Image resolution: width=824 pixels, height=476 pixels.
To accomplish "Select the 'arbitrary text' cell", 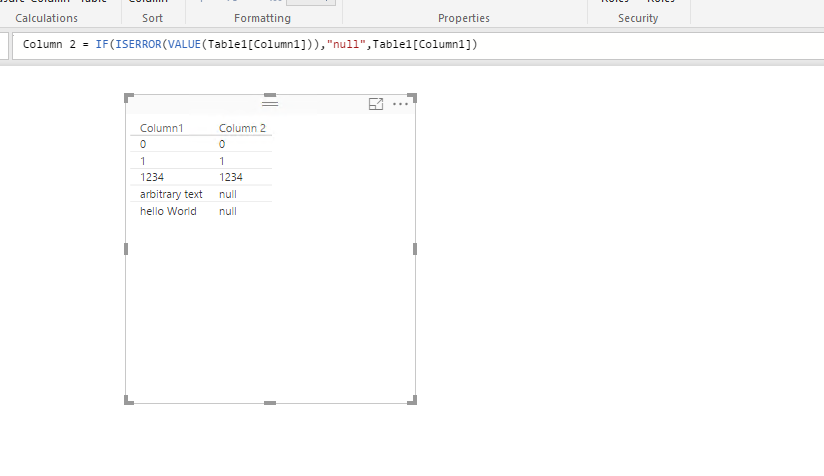I will (x=171, y=194).
